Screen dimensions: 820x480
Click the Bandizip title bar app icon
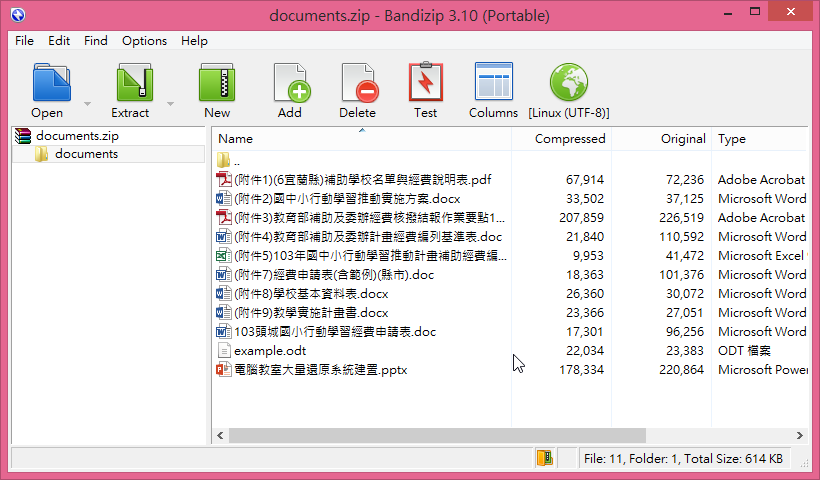click(x=18, y=15)
